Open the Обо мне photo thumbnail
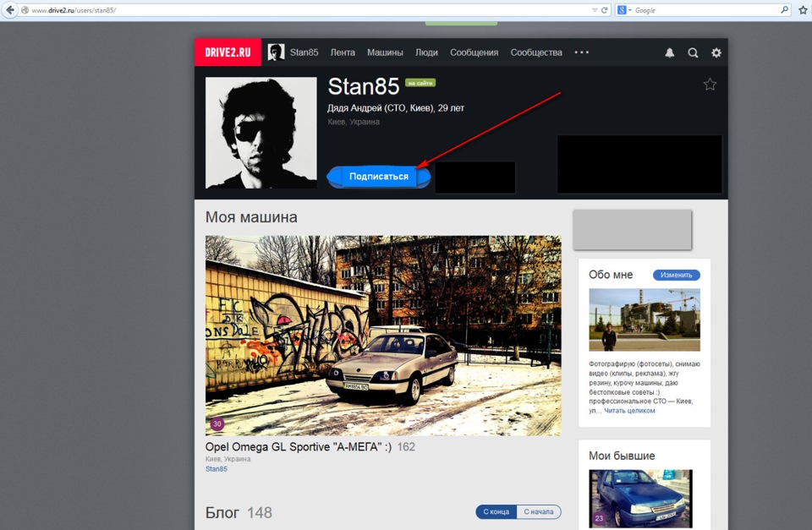Viewport: 812px width, 530px height. (x=645, y=320)
